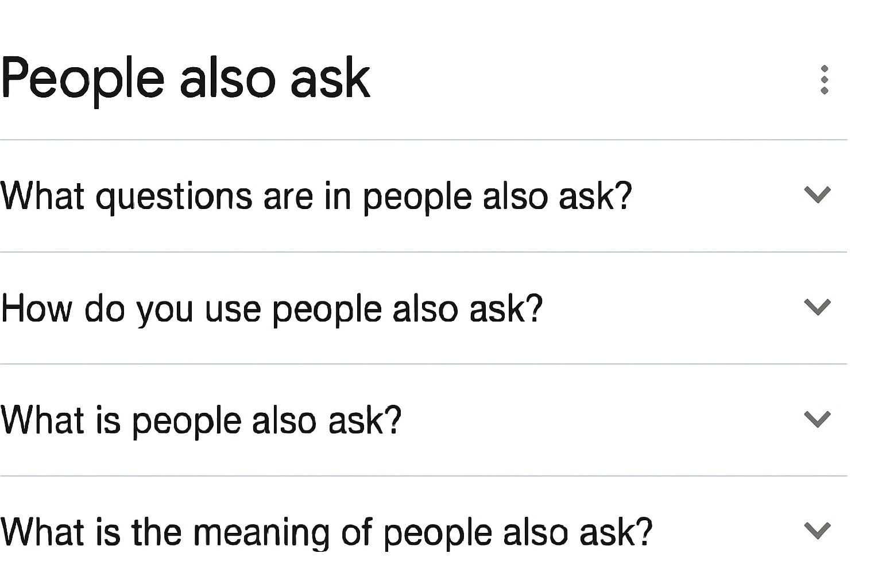Expand "What is people also ask?" question

click(x=201, y=420)
